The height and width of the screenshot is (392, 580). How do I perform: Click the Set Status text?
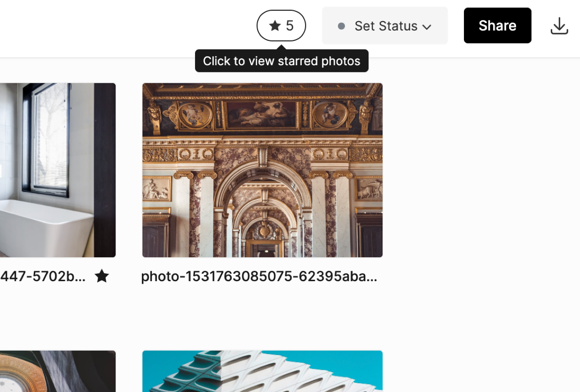[386, 26]
